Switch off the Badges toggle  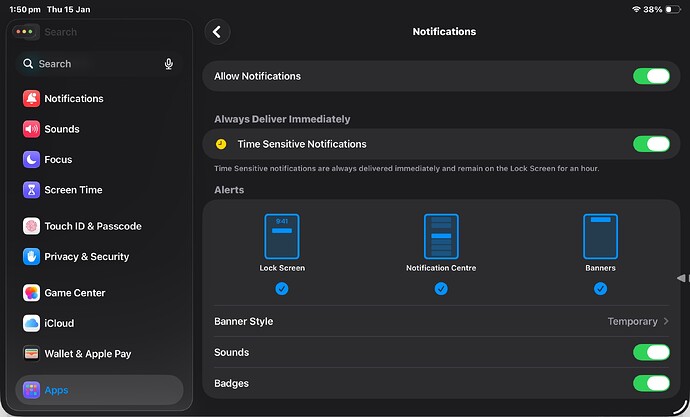[651, 383]
